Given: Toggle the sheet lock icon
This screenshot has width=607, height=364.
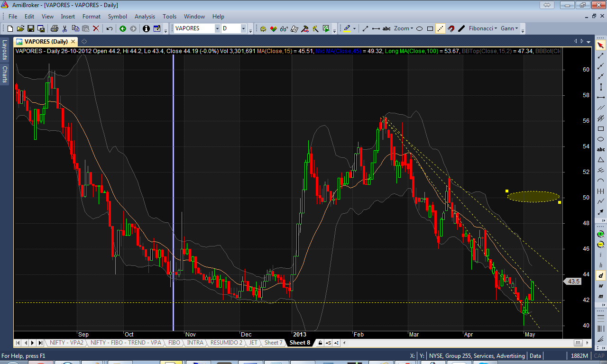Looking at the screenshot, I should point(321,343).
